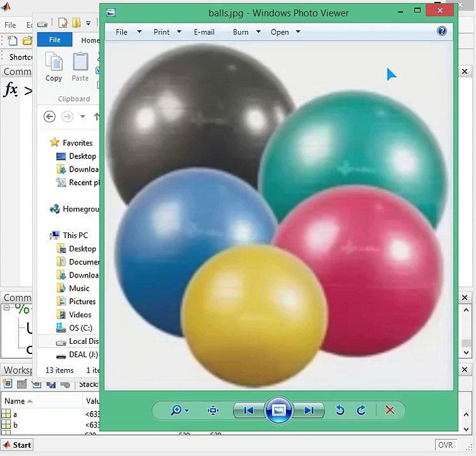476x456 pixels.
Task: Open MATLAB File menu
Action: coord(10,25)
